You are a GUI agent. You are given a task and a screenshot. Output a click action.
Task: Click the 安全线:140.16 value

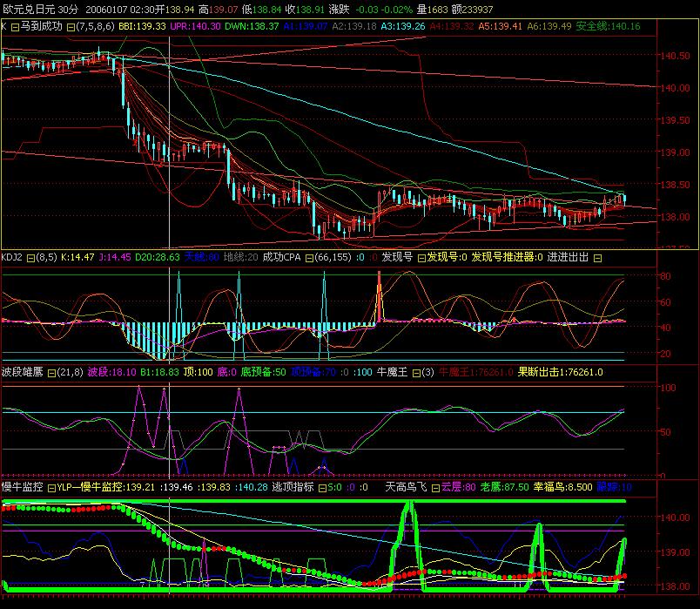608,26
